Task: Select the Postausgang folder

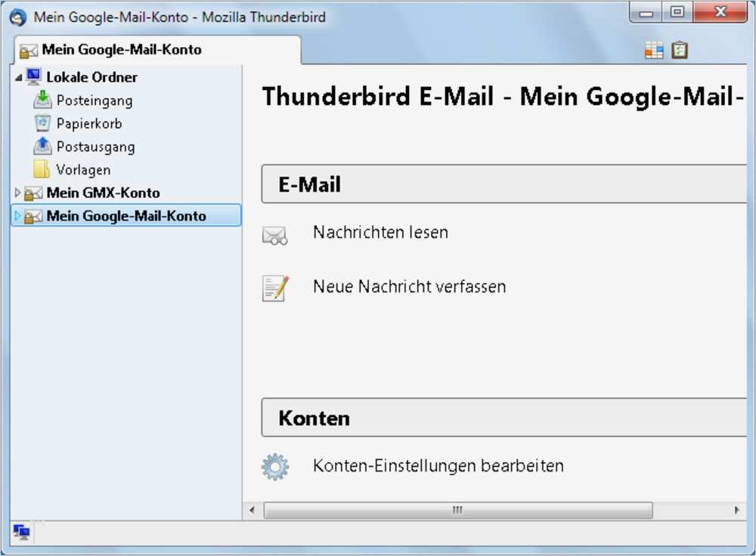Action: click(95, 147)
